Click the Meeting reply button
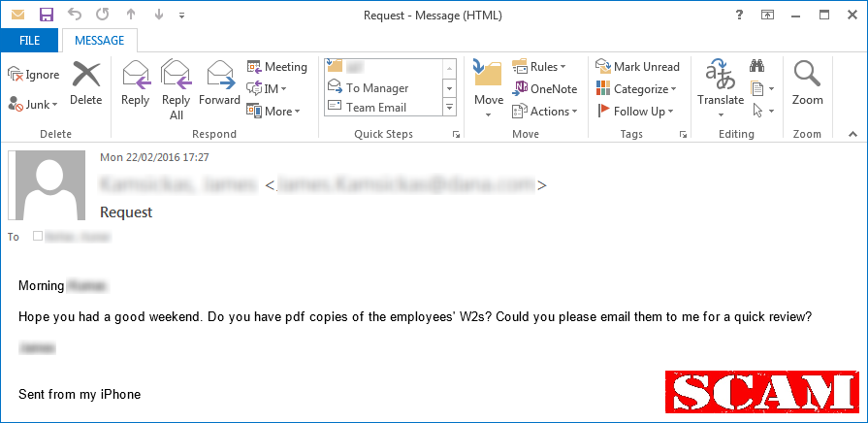This screenshot has height=423, width=868. pos(276,66)
